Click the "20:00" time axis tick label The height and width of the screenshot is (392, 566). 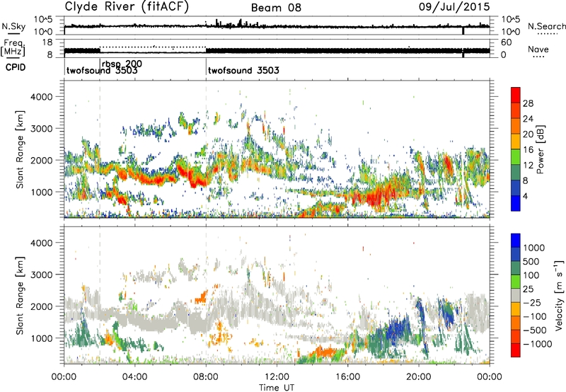[418, 377]
